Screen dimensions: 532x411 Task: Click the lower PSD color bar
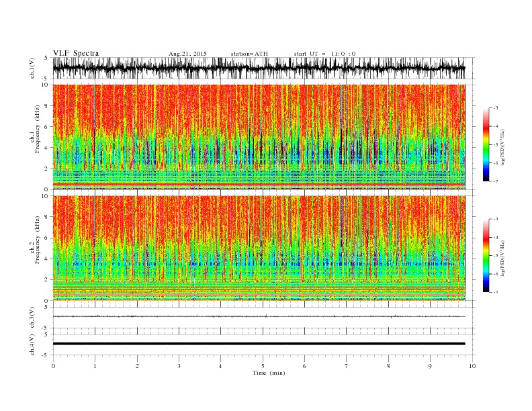point(486,256)
